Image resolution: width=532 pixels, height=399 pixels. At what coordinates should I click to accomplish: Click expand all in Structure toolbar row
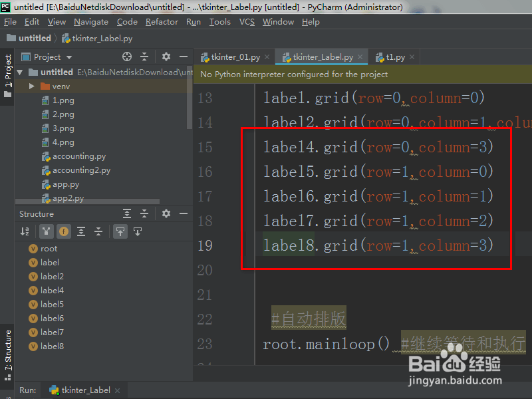(81, 231)
